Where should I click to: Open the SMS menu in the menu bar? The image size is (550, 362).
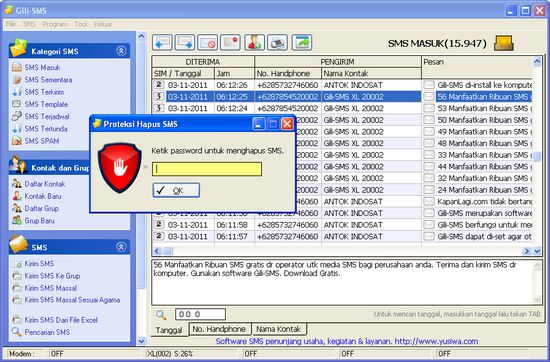pos(29,24)
